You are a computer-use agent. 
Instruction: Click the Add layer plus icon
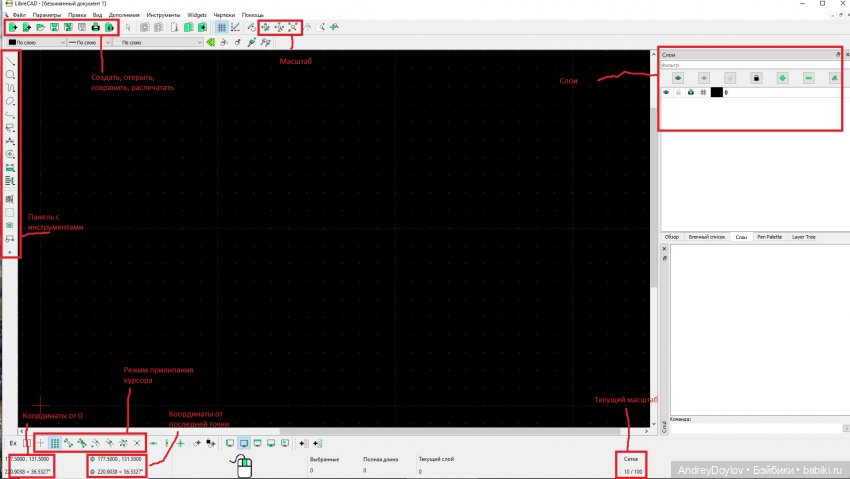(x=782, y=77)
